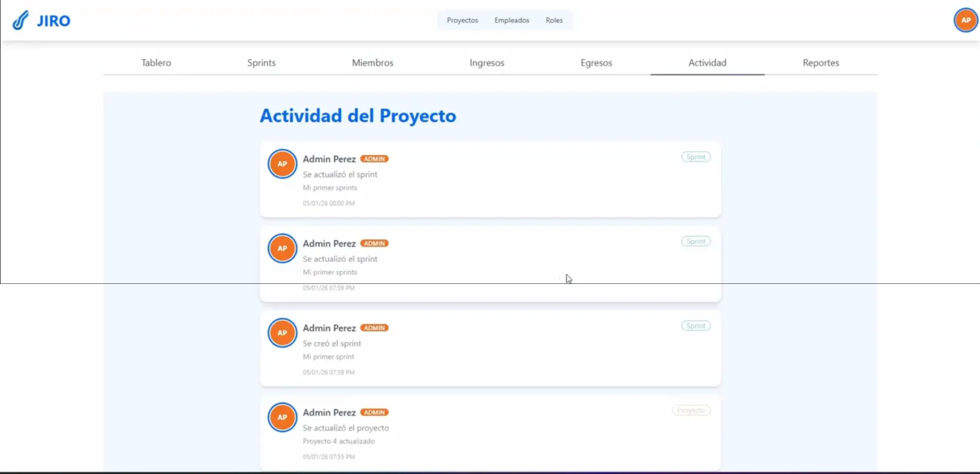Click the 'Actividad del Proyecto' heading

[358, 115]
